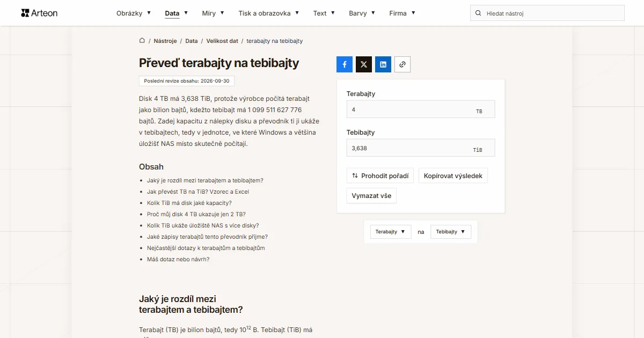Jump to Máš dotaz nebo návrh section
Image resolution: width=644 pixels, height=338 pixels.
click(178, 259)
